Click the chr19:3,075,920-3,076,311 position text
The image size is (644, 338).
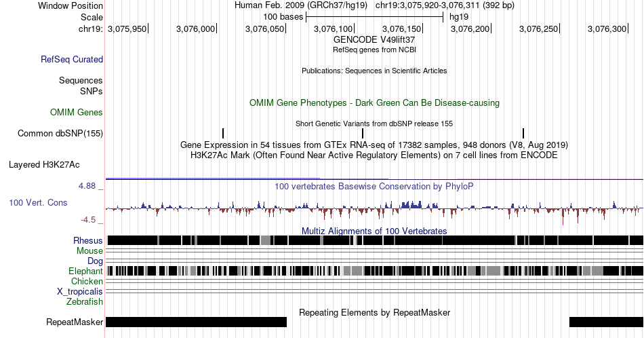tap(445, 5)
